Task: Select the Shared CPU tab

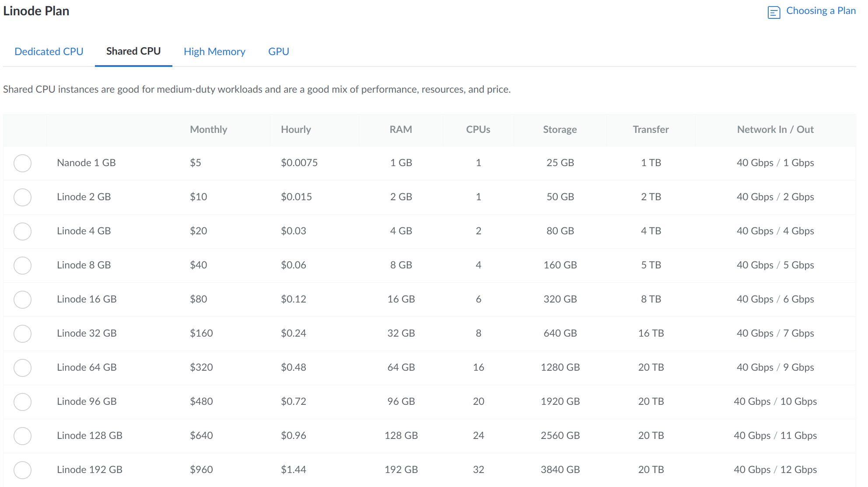Action: click(x=133, y=52)
